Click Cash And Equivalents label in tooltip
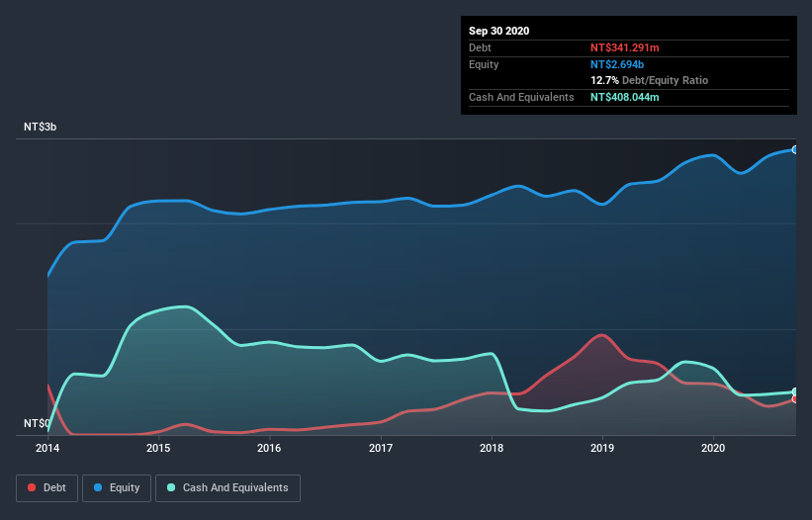812x520 pixels. click(521, 97)
